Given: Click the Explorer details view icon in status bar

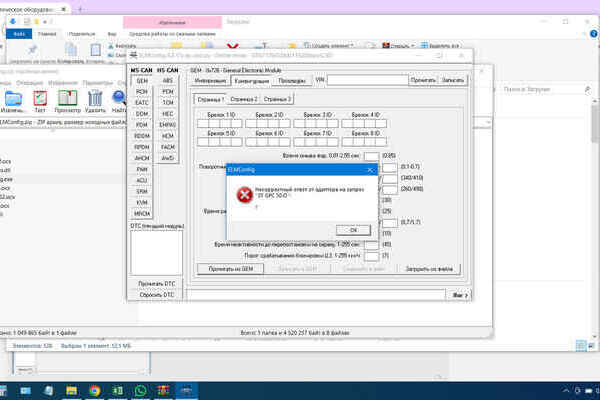Looking at the screenshot, I should pyautogui.click(x=581, y=346).
